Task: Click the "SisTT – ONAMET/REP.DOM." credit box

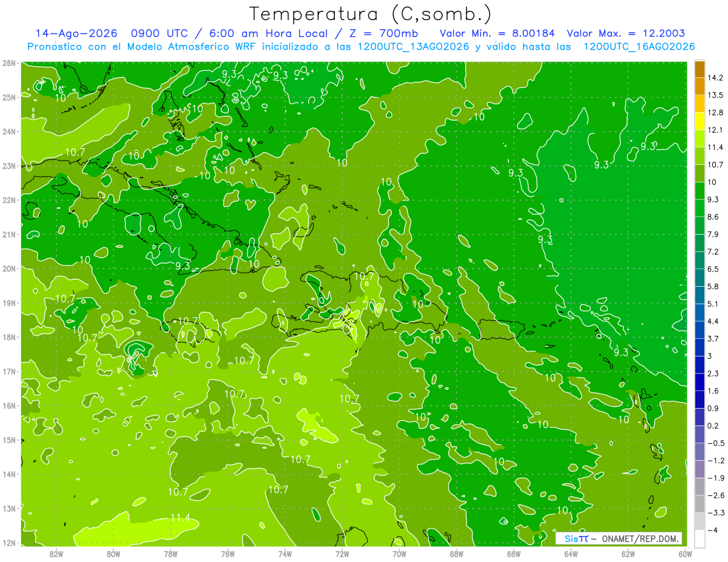Action: click(x=619, y=538)
